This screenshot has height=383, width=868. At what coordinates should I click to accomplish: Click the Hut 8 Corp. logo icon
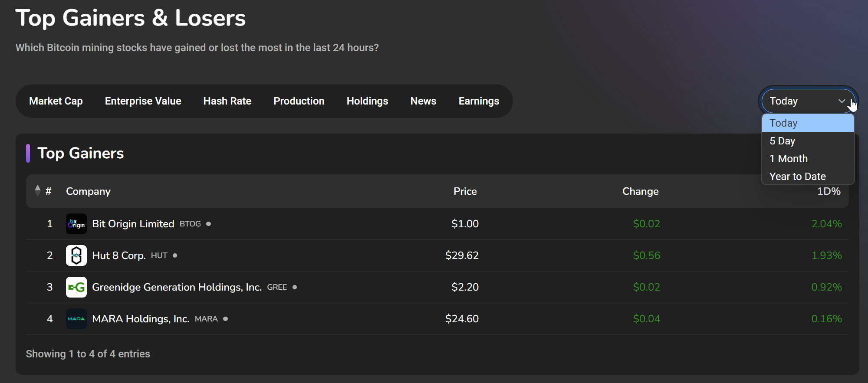pyautogui.click(x=76, y=255)
